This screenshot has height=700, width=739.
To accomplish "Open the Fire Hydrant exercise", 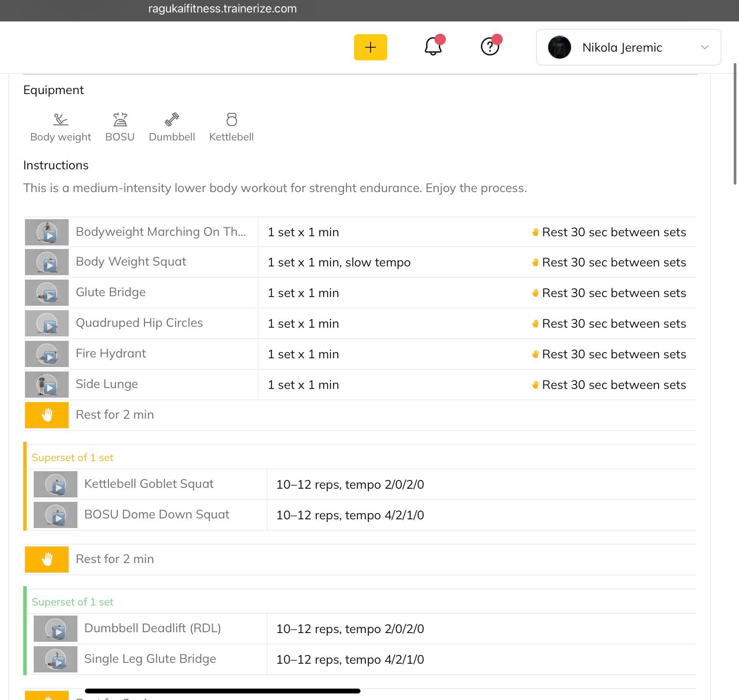I will [111, 353].
